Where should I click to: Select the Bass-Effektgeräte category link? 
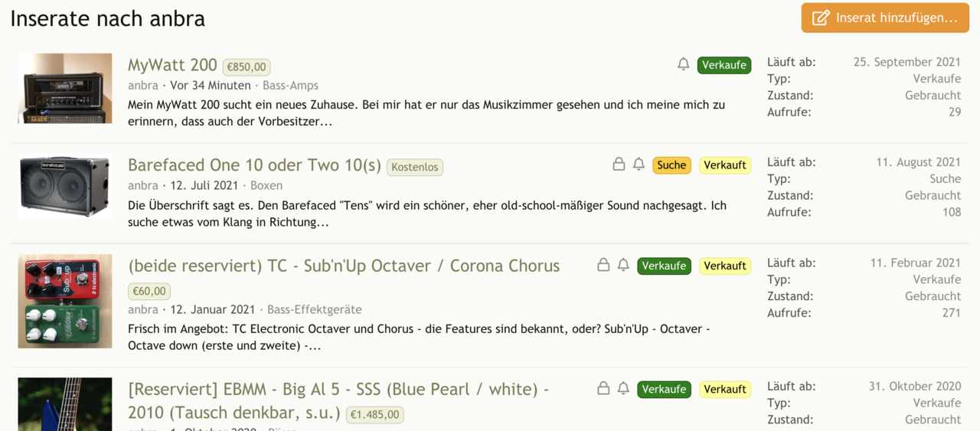pos(314,310)
